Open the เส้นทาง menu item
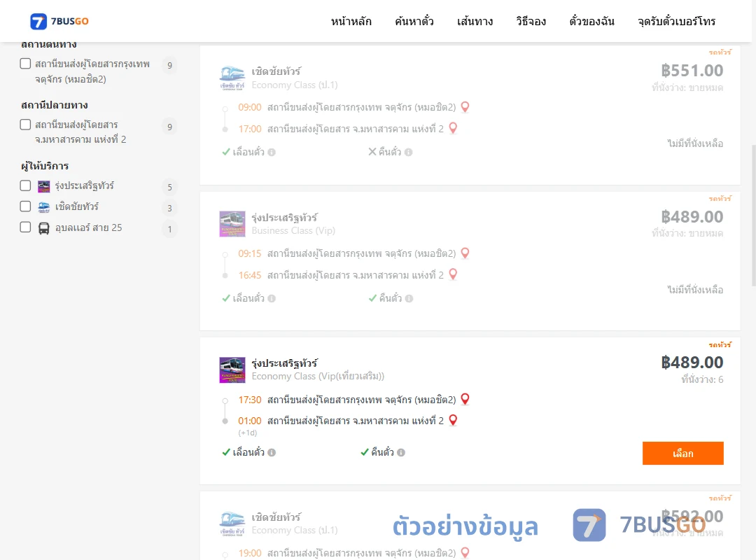The height and width of the screenshot is (560, 756). (475, 21)
